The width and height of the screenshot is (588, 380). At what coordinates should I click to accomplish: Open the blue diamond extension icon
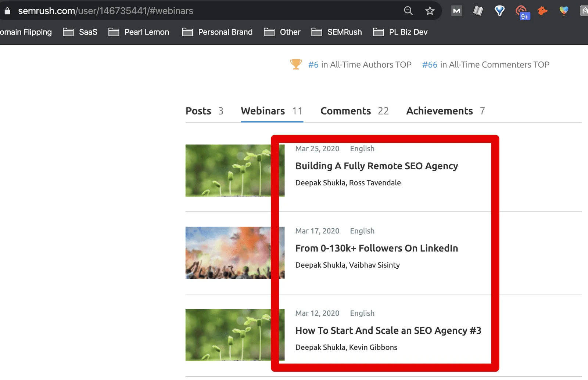499,11
